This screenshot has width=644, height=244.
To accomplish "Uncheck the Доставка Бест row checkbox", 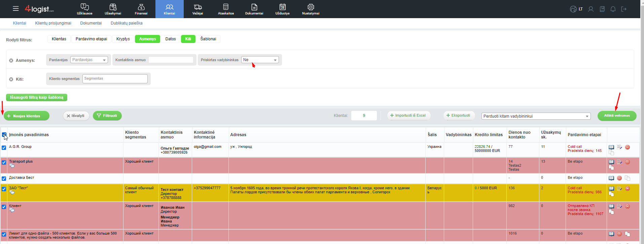I will (x=4, y=178).
